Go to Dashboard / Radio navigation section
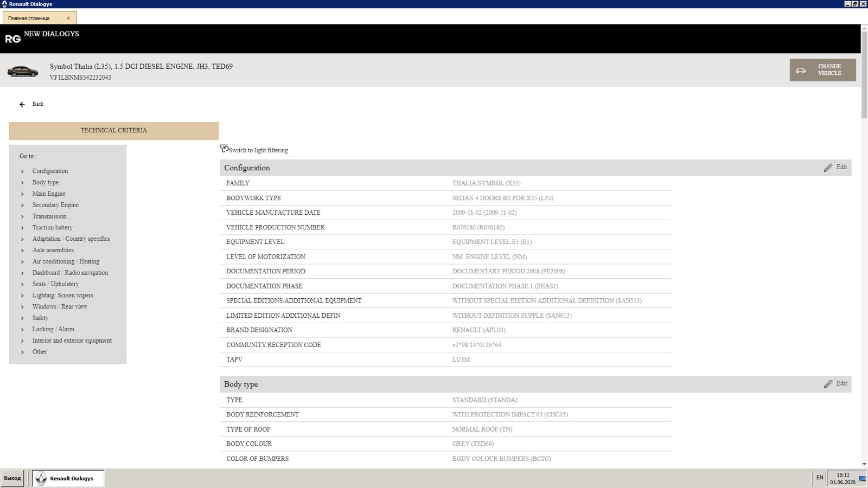This screenshot has width=868, height=488. 70,273
